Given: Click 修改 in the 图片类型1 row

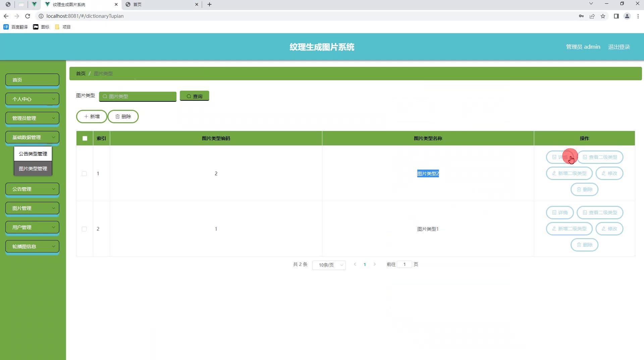Looking at the screenshot, I should [609, 229].
